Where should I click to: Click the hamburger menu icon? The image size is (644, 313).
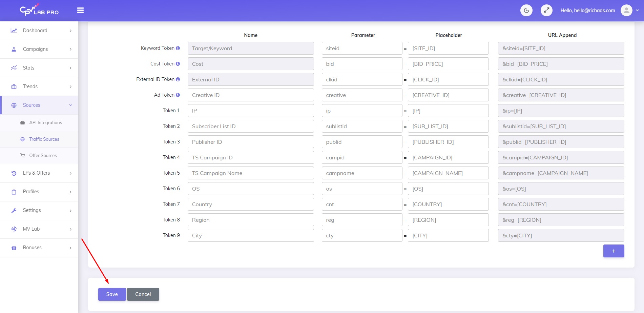click(80, 11)
